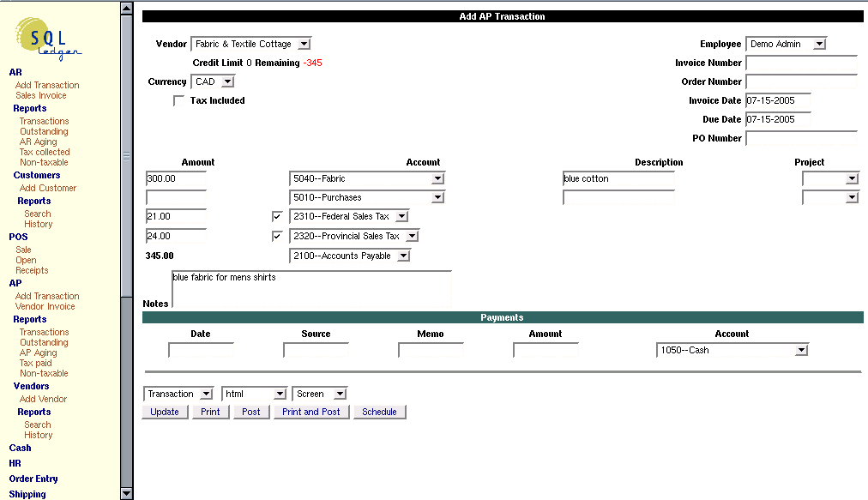Viewport: 868px width, 500px height.
Task: Click the Update button
Action: click(x=165, y=412)
